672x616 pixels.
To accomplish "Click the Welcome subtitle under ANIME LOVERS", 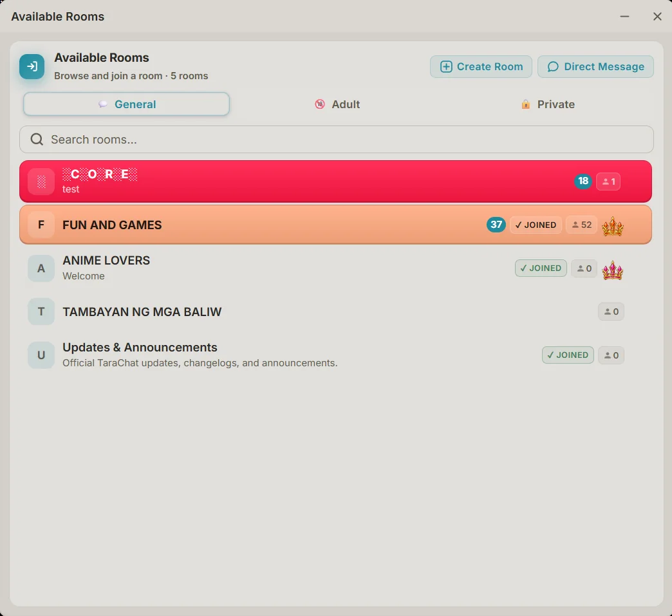I will (84, 276).
